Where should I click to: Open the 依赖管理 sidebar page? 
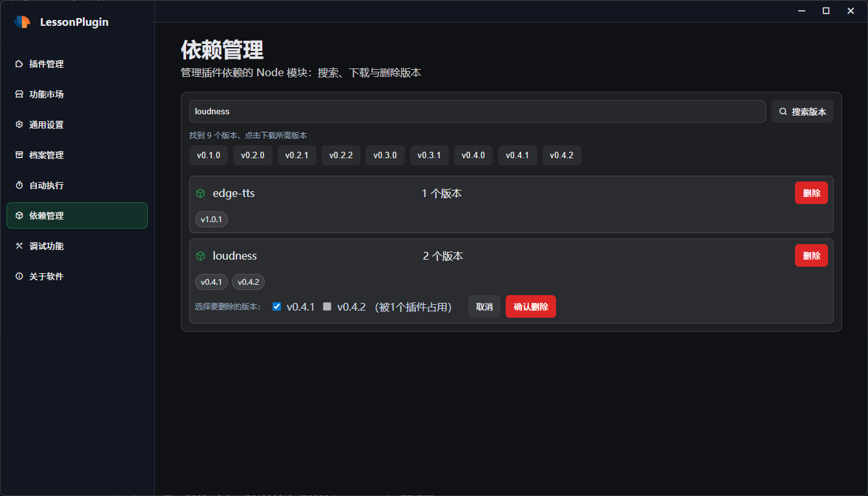click(x=77, y=216)
